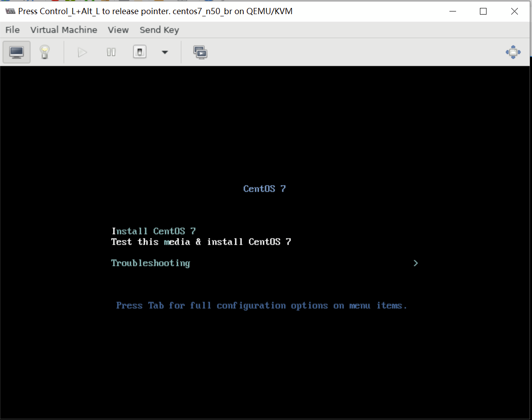Open the View menu
The height and width of the screenshot is (420, 532).
[118, 30]
